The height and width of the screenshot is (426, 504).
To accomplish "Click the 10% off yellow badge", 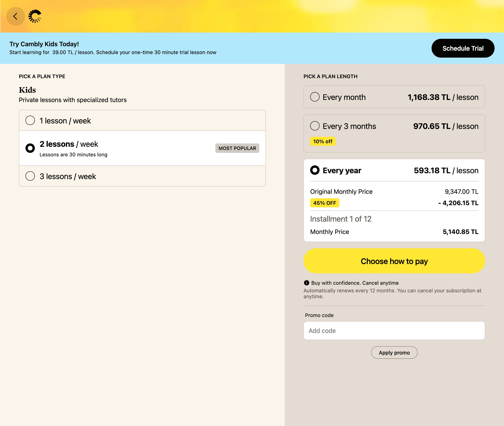I will click(322, 141).
